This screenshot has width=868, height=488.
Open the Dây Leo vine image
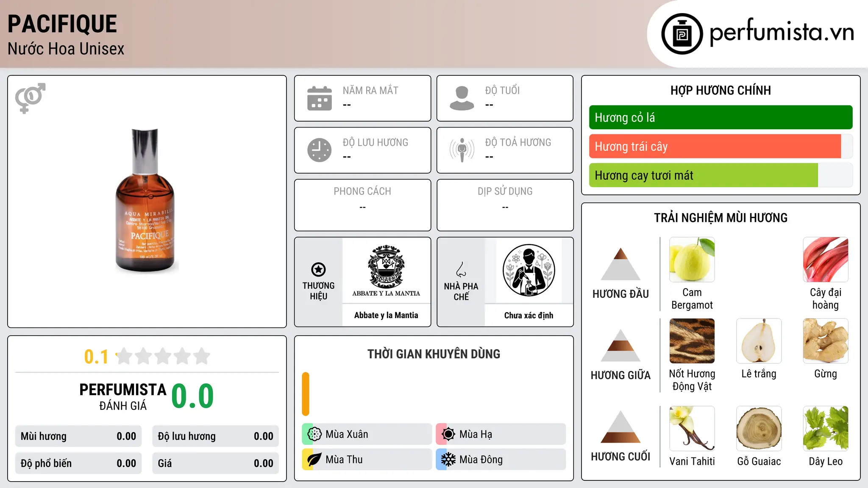click(x=825, y=428)
